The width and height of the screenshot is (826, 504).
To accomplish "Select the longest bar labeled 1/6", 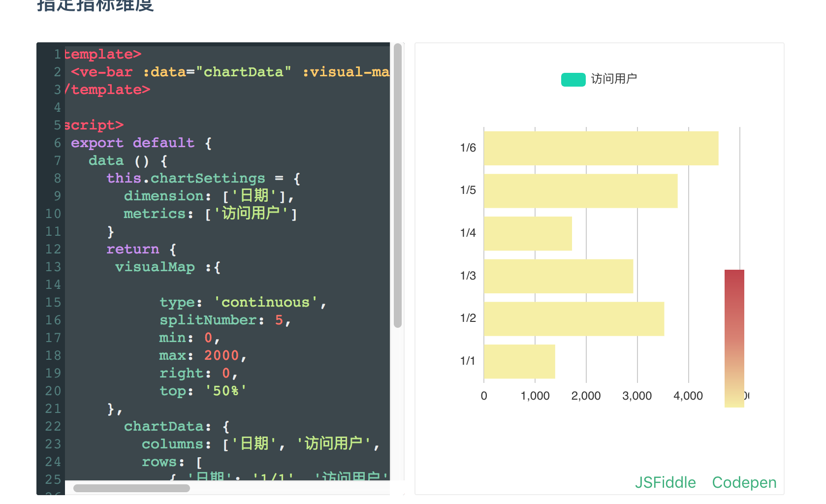I will [601, 148].
